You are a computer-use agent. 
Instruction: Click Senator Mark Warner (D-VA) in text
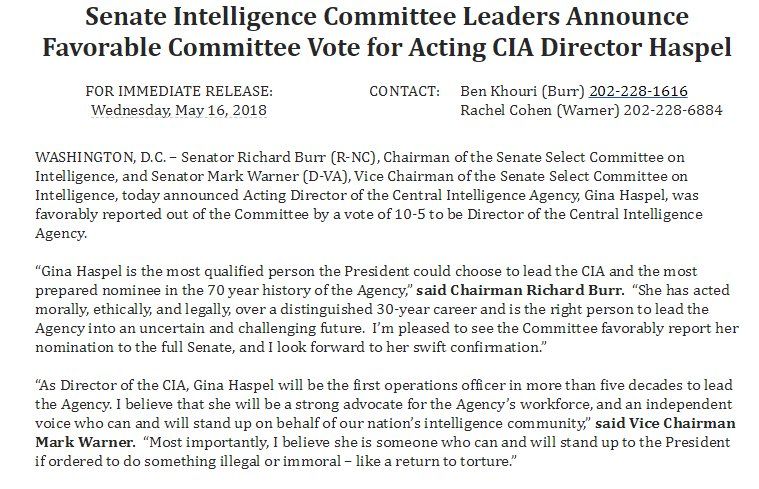click(x=250, y=176)
